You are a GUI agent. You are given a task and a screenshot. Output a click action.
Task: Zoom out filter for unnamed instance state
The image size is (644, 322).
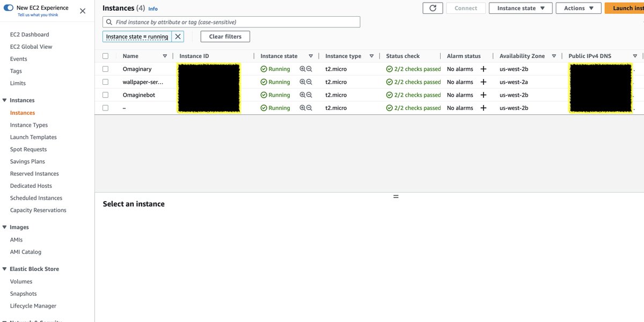pyautogui.click(x=309, y=108)
